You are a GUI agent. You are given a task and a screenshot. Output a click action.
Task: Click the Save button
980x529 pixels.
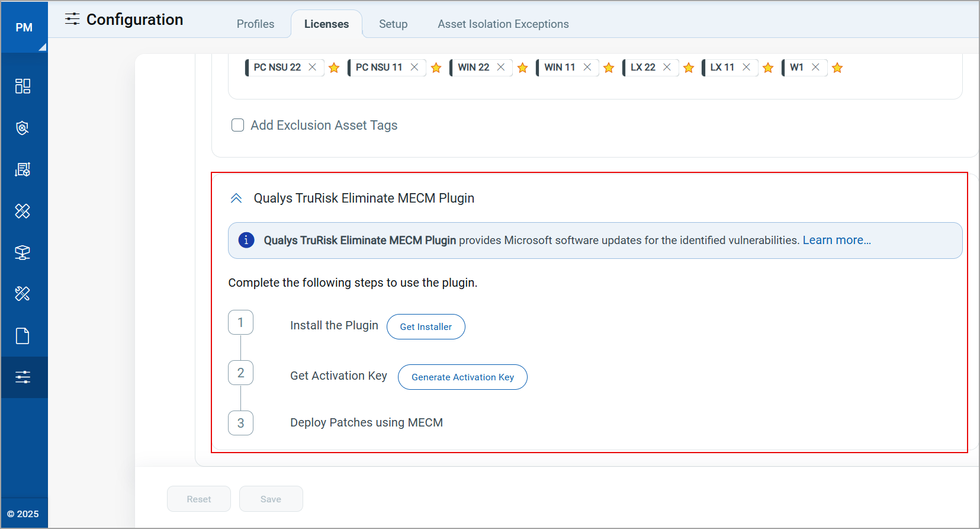click(x=271, y=499)
